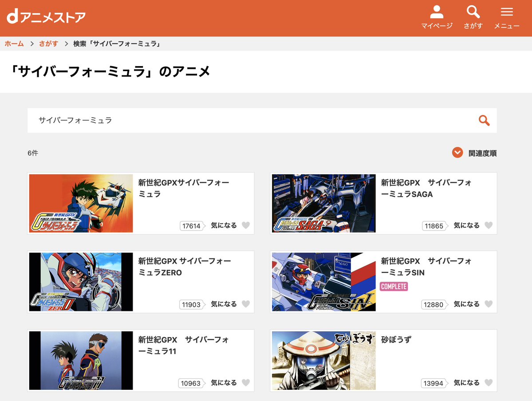Toggle heart for サイバーフォーミュラSAGA (11865)
This screenshot has width=532, height=401.
[489, 225]
